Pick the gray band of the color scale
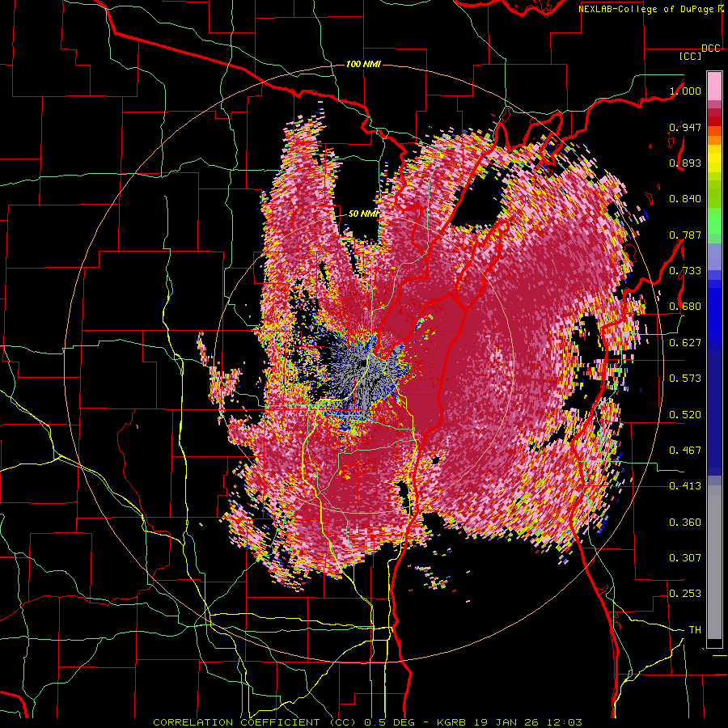 pos(714,562)
